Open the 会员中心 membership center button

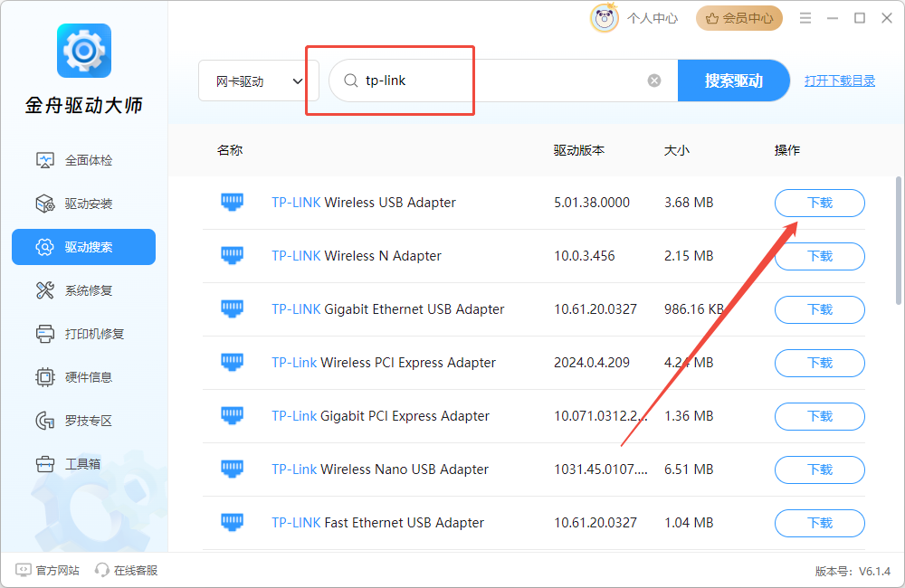(739, 18)
